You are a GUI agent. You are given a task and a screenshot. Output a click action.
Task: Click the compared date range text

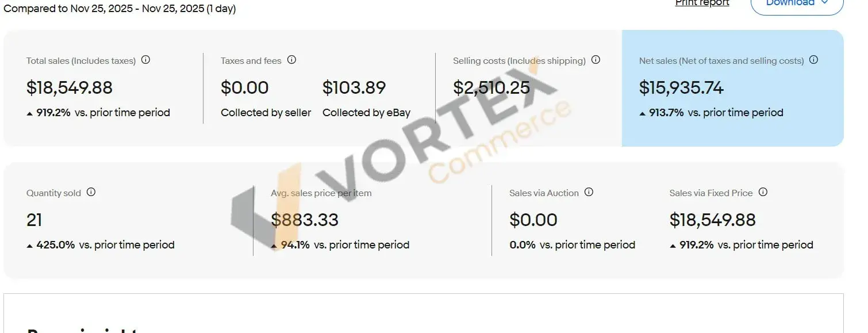(120, 9)
